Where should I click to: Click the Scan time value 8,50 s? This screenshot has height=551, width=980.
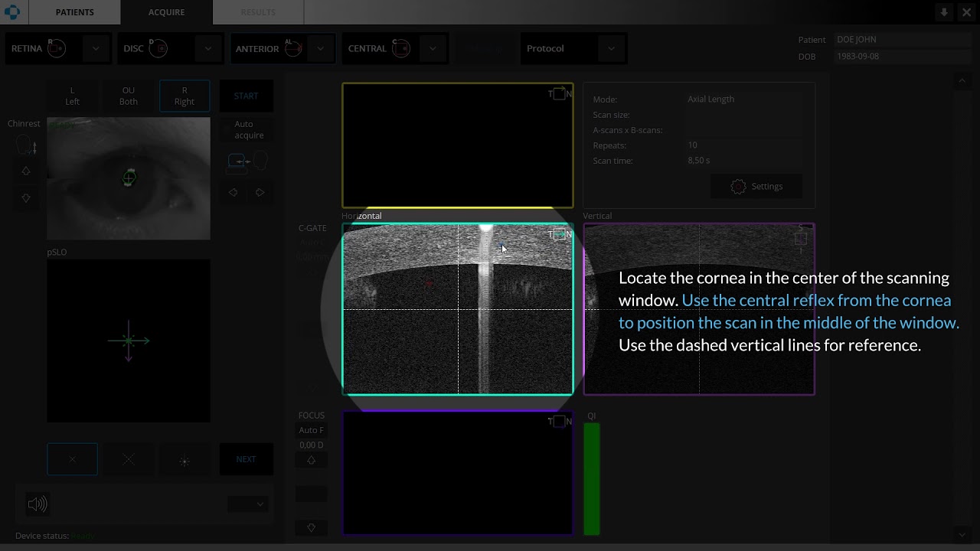coord(699,161)
